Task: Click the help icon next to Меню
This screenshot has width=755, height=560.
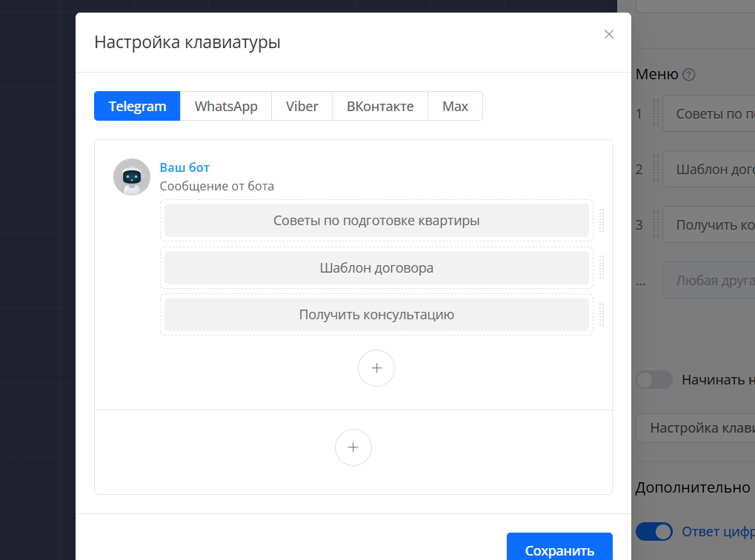Action: pyautogui.click(x=689, y=75)
